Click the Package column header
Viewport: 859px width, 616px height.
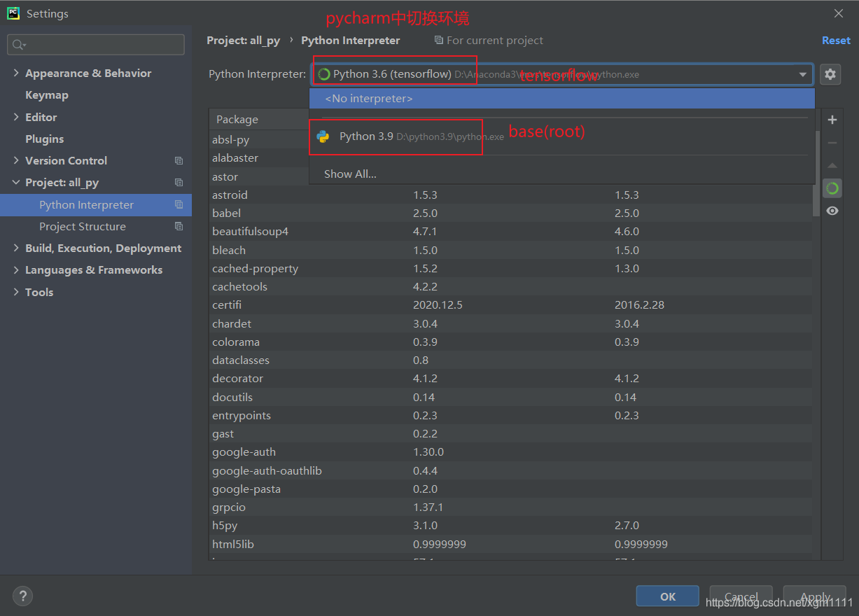pyautogui.click(x=259, y=120)
